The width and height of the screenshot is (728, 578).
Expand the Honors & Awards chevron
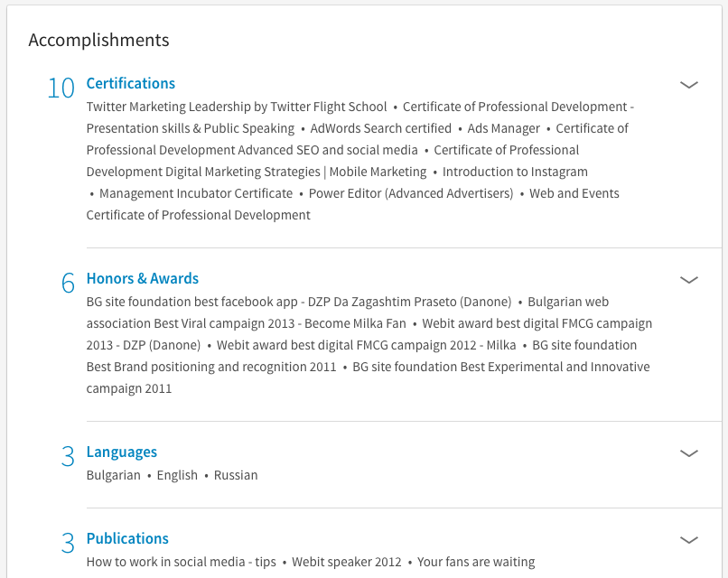[688, 280]
